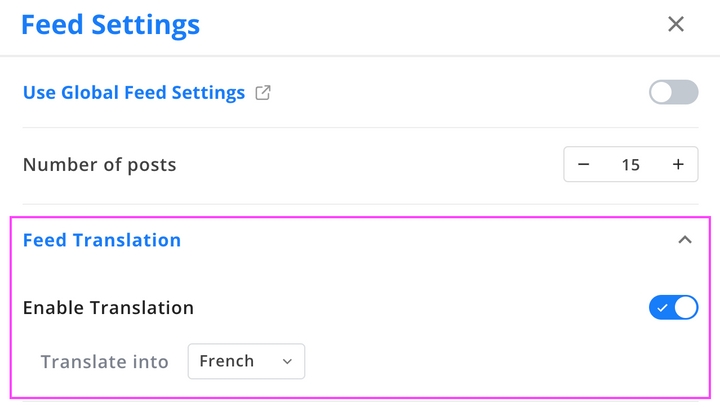Enable the Use Global Feed Settings switch
Screen dimensions: 720x414
coord(673,92)
